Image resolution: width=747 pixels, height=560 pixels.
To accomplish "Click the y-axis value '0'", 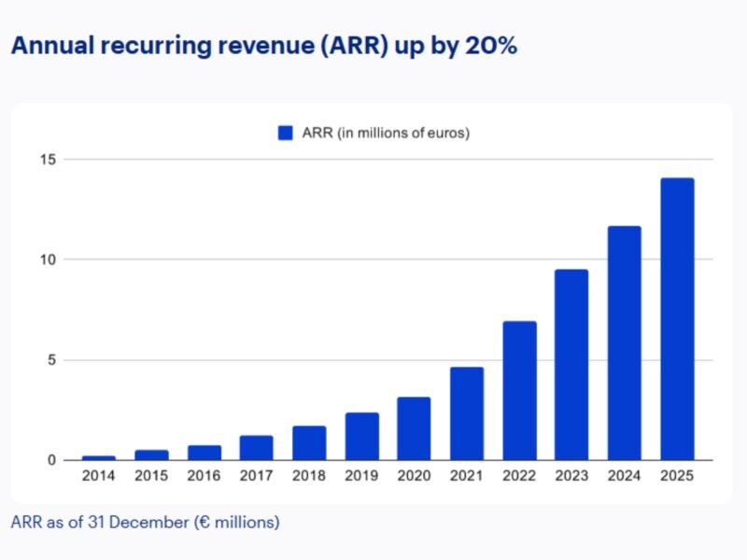I will pos(52,460).
